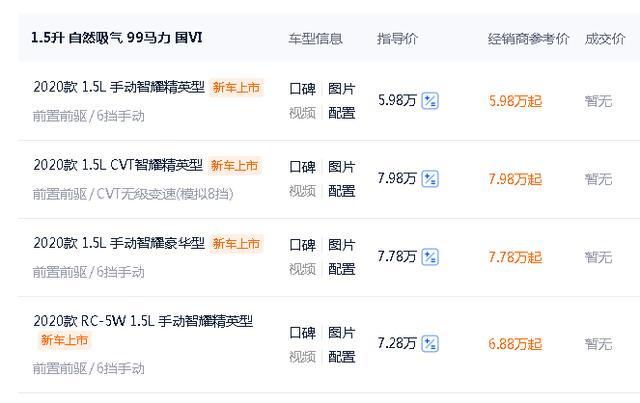Open 口碑 for RC-5W 手动智耀精英型
The width and height of the screenshot is (640, 403).
pos(302,332)
